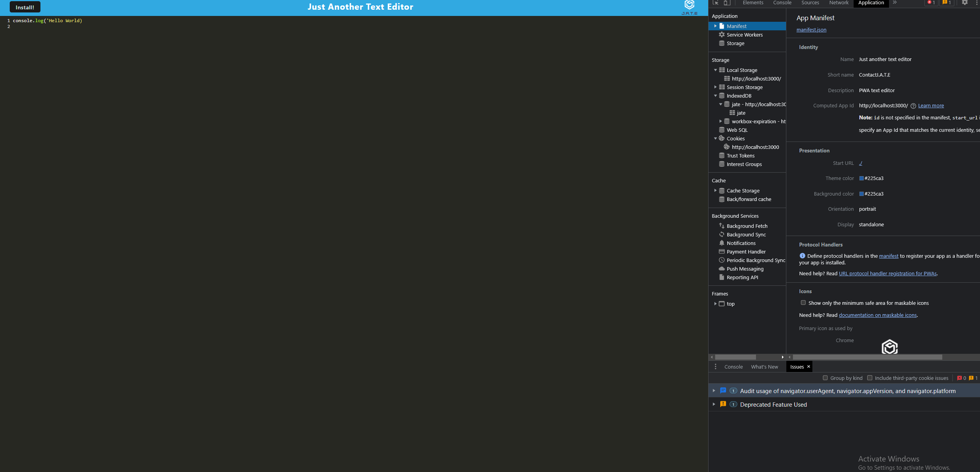
Task: Toggle the device toolbar icon
Action: (x=726, y=3)
